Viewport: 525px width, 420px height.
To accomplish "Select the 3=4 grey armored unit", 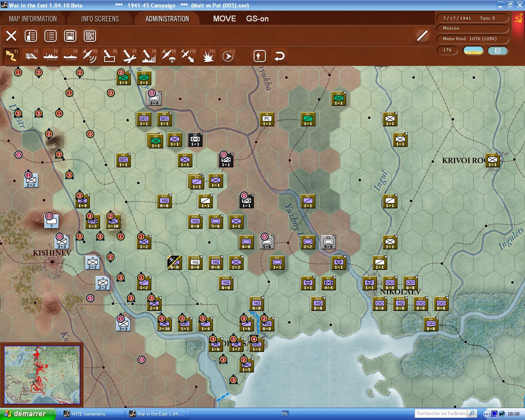I will 154,98.
